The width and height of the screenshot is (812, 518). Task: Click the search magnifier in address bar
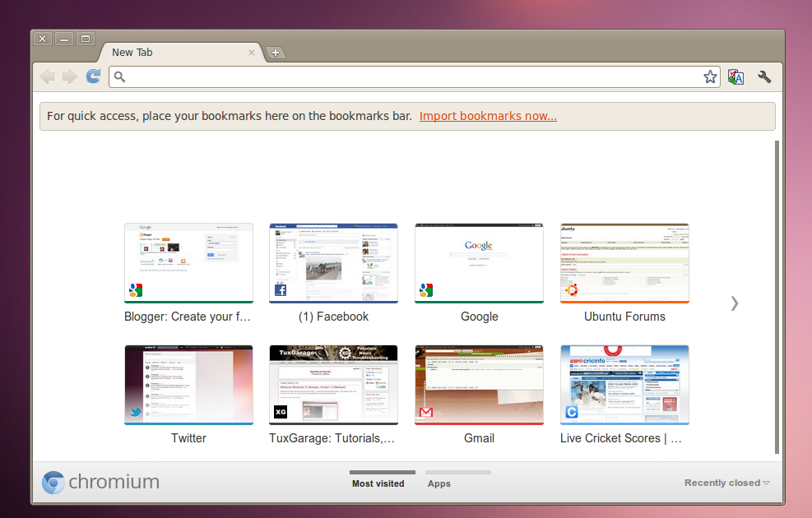tap(119, 77)
